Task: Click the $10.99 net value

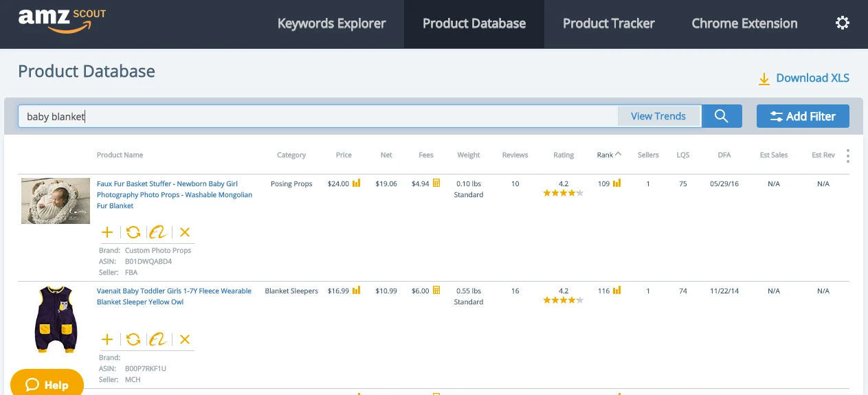Action: [386, 291]
